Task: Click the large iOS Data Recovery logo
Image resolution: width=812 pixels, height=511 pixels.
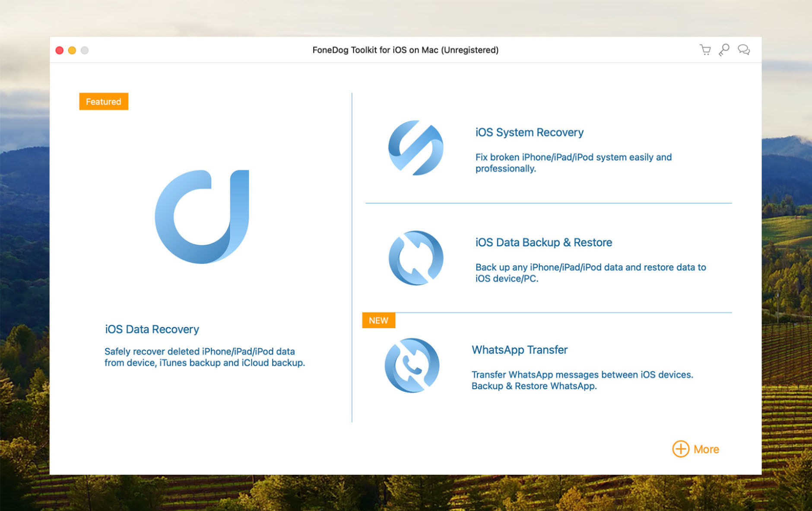Action: (x=202, y=216)
